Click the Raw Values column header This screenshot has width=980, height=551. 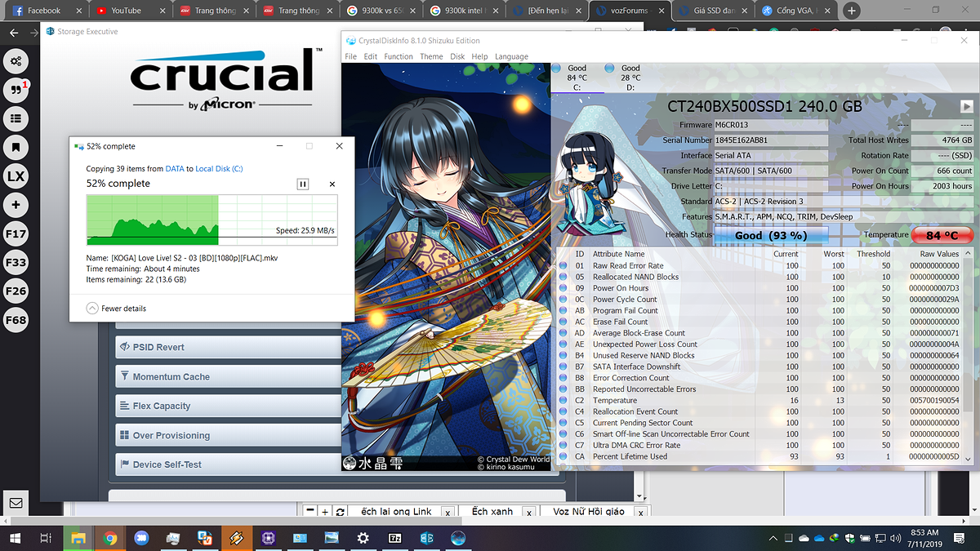939,254
